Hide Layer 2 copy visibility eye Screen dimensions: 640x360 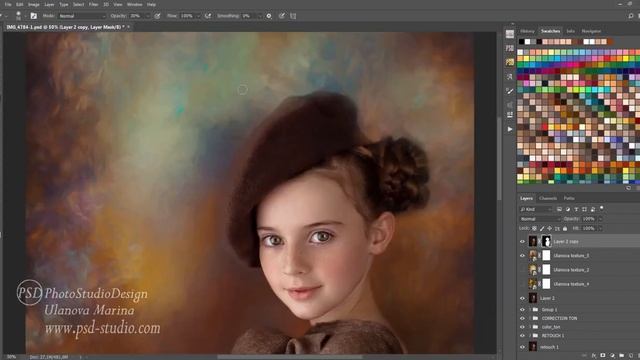522,242
